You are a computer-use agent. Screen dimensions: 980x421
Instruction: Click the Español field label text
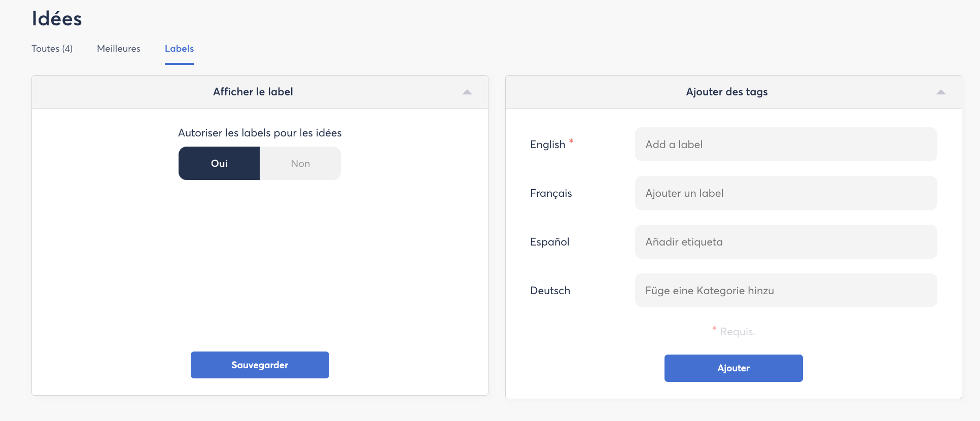point(549,242)
